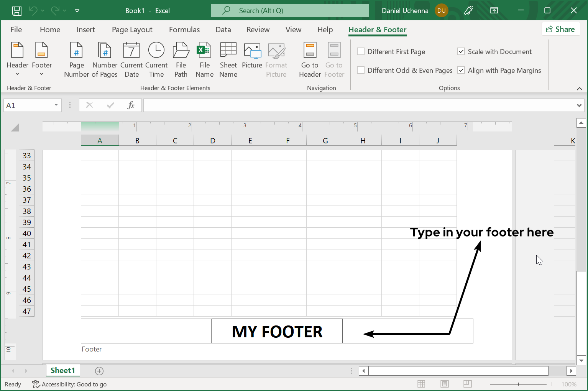The width and height of the screenshot is (588, 391).
Task: Insert Page Number element into footer
Action: point(76,59)
